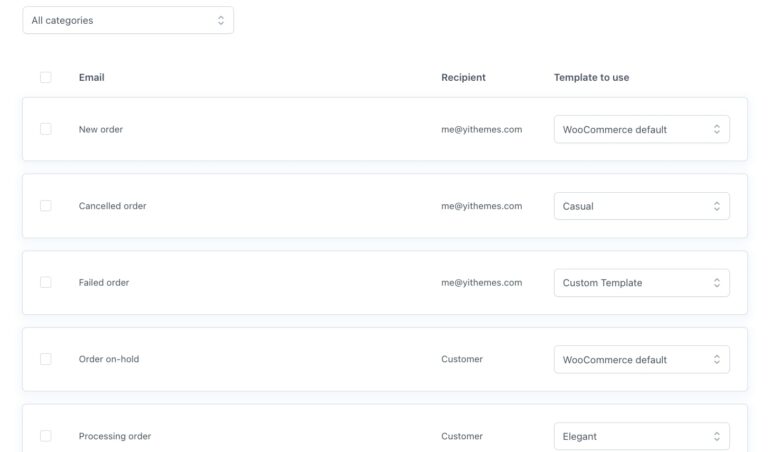The width and height of the screenshot is (769, 452).
Task: Open the Elegant template dropdown
Action: pos(641,436)
